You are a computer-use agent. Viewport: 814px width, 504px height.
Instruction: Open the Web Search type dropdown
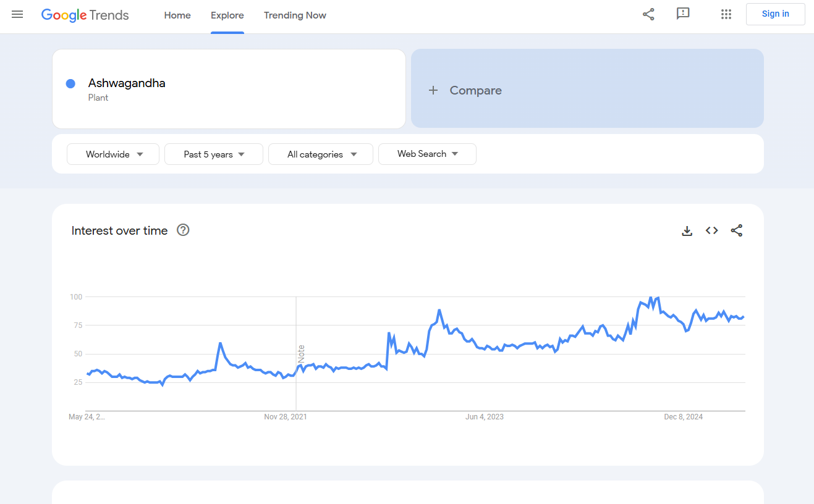[427, 154]
